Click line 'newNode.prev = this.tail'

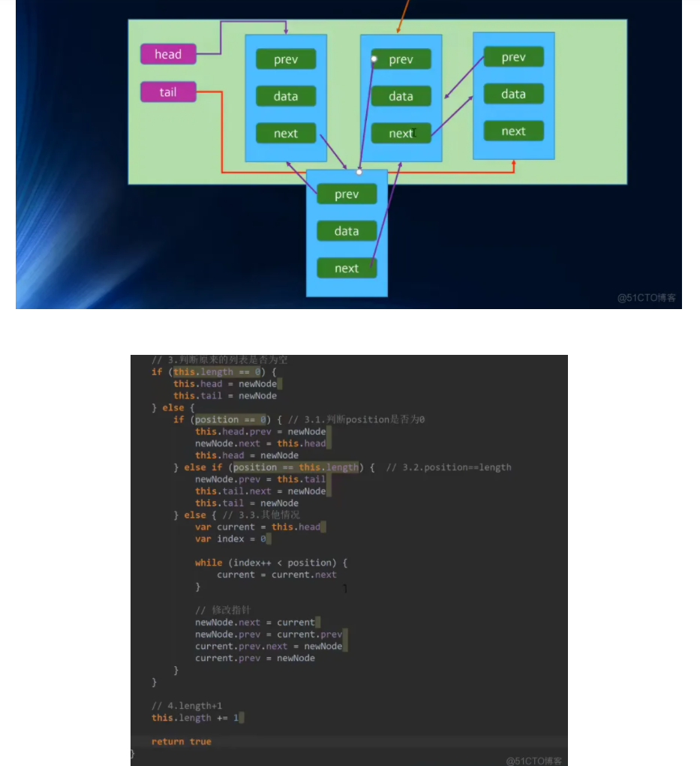coord(260,479)
